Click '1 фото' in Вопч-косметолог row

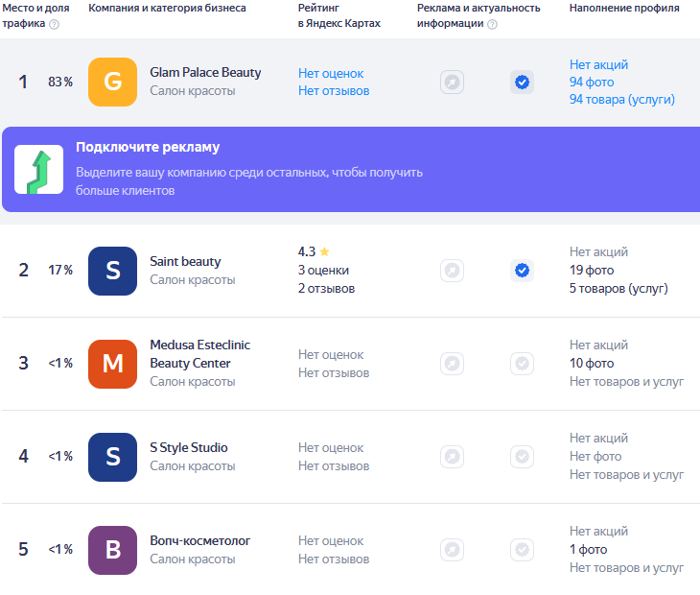tap(589, 550)
